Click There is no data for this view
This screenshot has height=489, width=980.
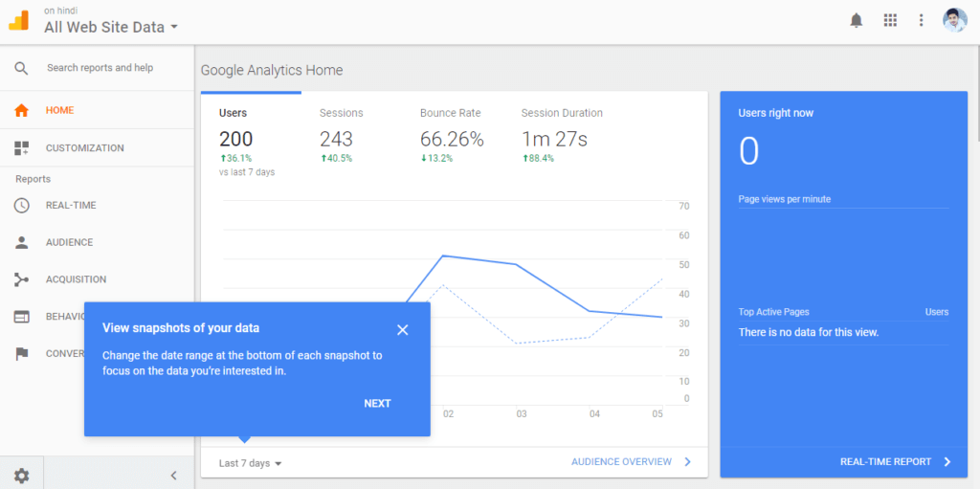click(x=809, y=332)
